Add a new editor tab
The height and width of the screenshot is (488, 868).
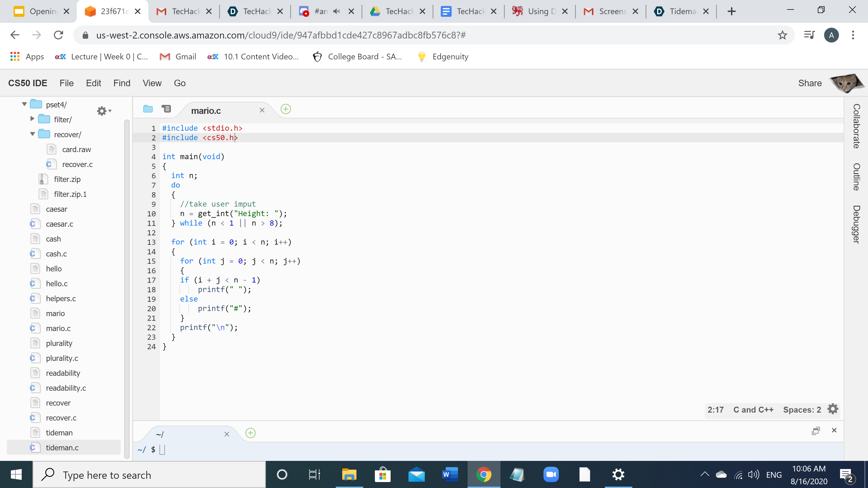pos(286,109)
